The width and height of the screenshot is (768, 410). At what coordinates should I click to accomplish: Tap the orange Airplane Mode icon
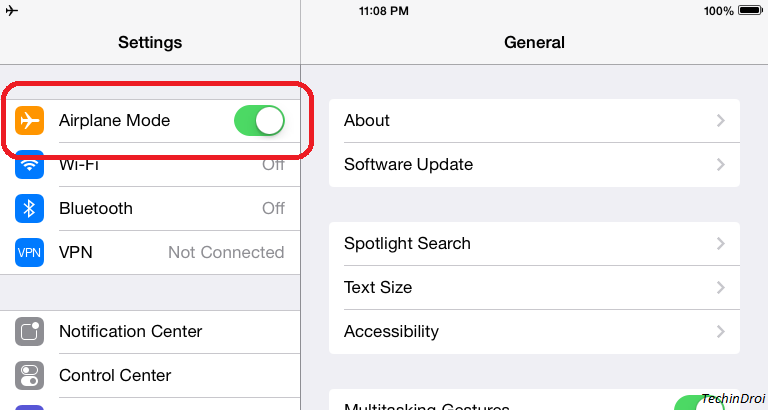[x=29, y=120]
